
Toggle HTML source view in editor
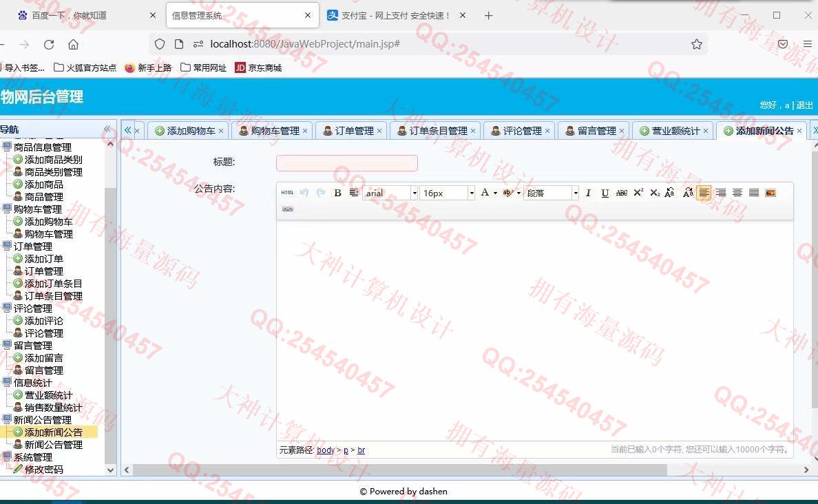pos(287,193)
